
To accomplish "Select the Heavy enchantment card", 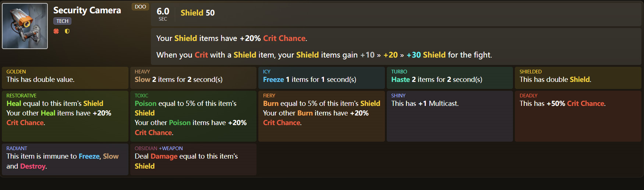I will (193, 77).
